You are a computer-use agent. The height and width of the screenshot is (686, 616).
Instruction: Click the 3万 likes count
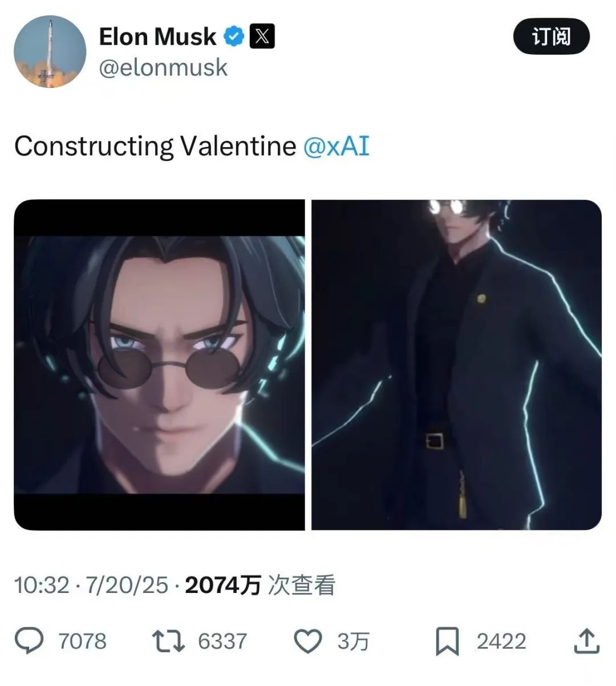pos(353,641)
